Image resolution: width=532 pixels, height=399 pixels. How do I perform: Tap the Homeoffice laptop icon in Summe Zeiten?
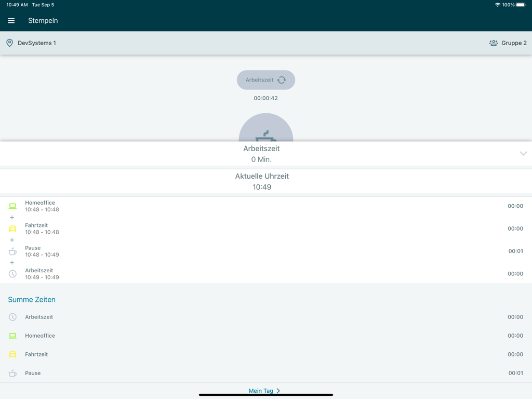12,336
